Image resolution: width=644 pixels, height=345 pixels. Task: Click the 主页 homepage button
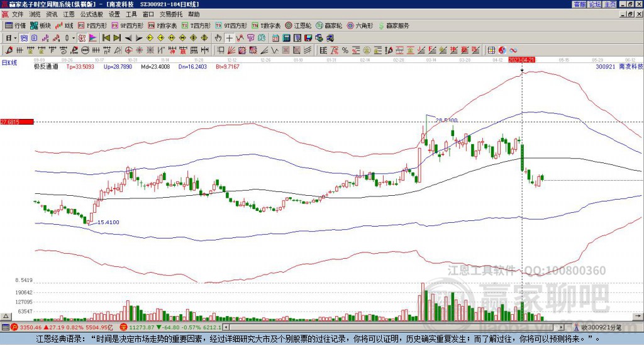[x=609, y=4]
